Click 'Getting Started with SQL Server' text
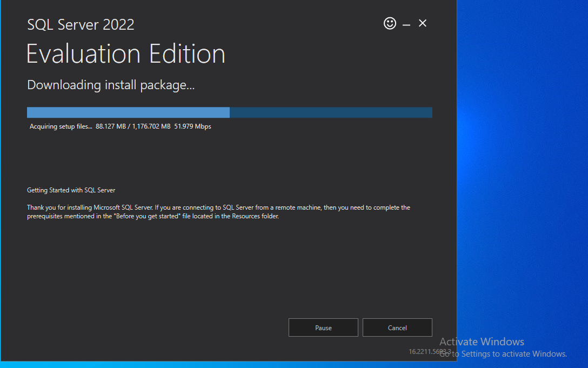Image resolution: width=588 pixels, height=368 pixels. pos(71,190)
